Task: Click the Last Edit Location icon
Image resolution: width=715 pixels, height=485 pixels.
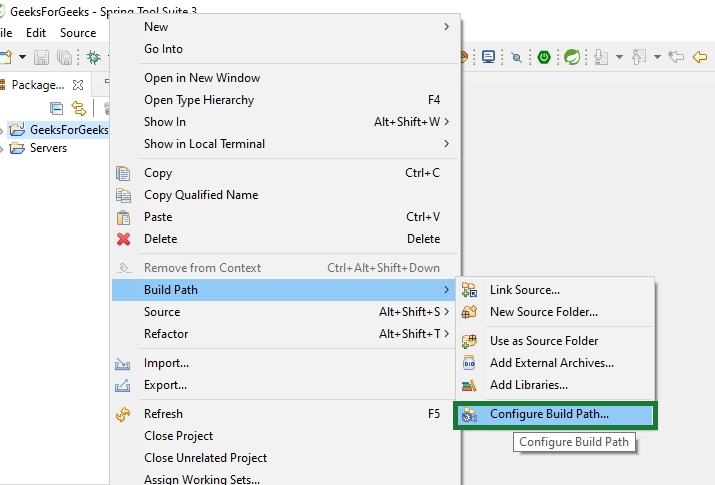Action: [x=676, y=57]
